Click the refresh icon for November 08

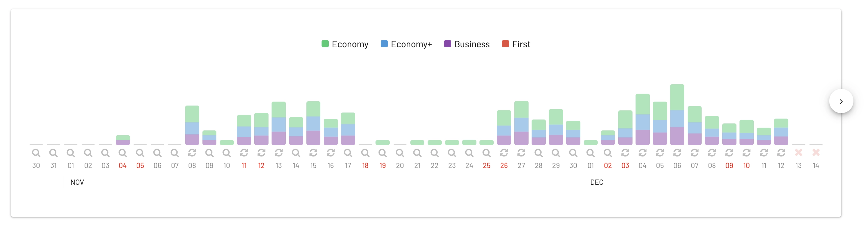click(x=192, y=153)
